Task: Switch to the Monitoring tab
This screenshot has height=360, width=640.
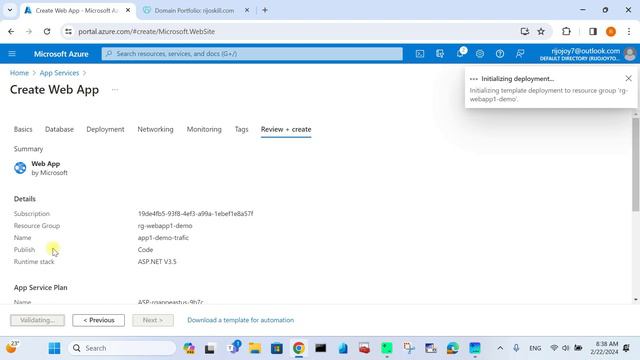Action: pyautogui.click(x=204, y=129)
